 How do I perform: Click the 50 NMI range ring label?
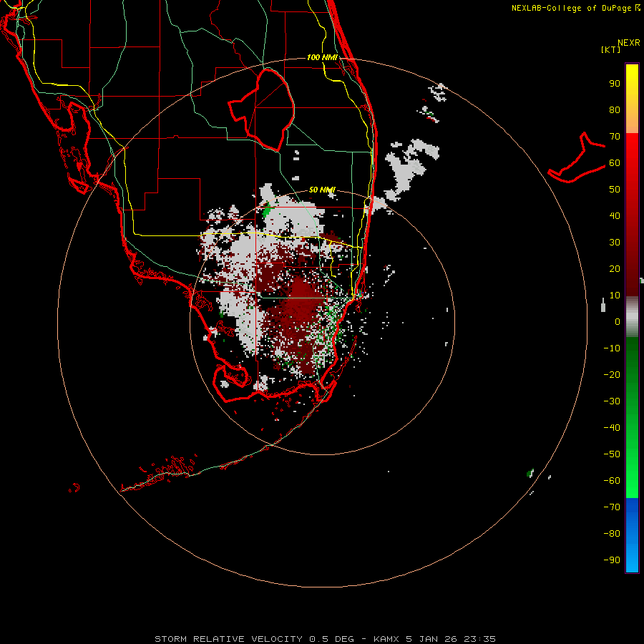tap(322, 190)
